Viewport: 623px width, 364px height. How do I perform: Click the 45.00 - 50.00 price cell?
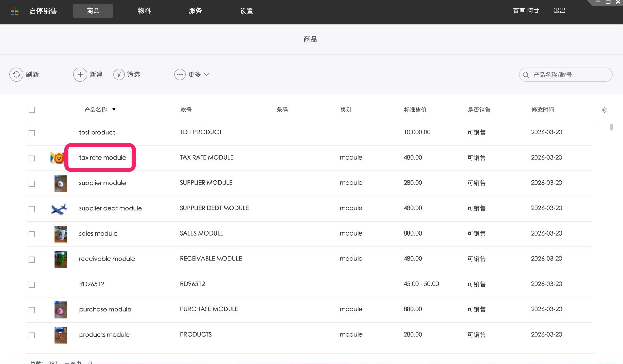pos(421,284)
